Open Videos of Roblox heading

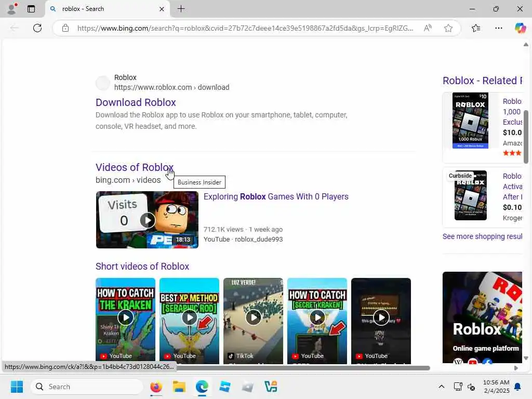135,167
